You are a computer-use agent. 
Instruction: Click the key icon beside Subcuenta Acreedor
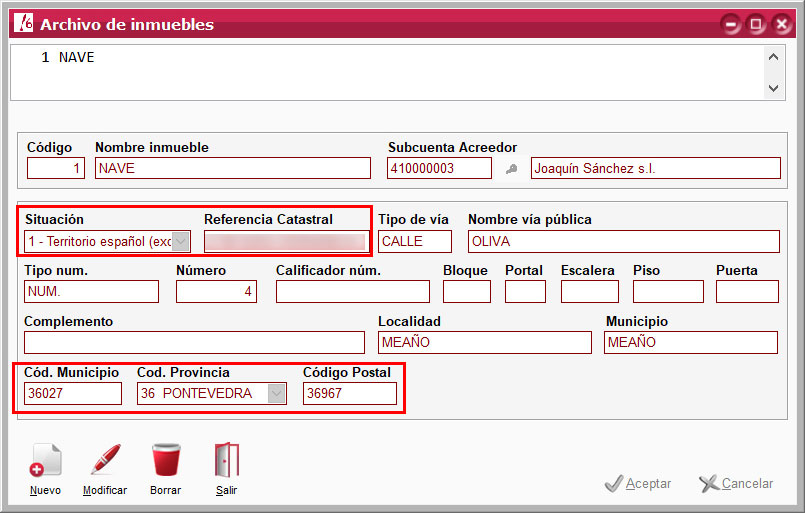511,169
